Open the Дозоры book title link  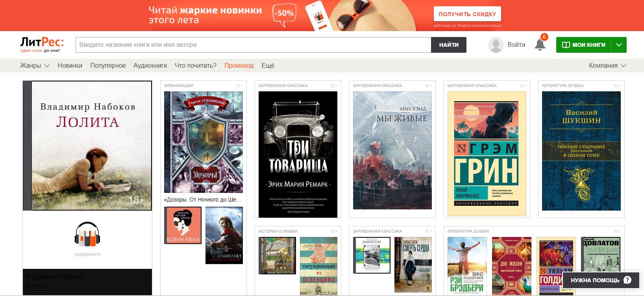pos(203,200)
